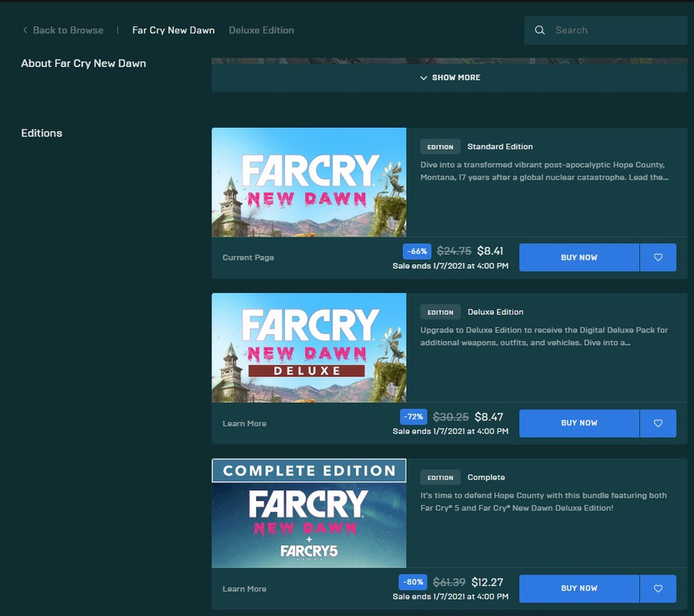Screen dimensions: 694x616
Task: Switch to the Deluxe Edition tab
Action: [x=261, y=30]
